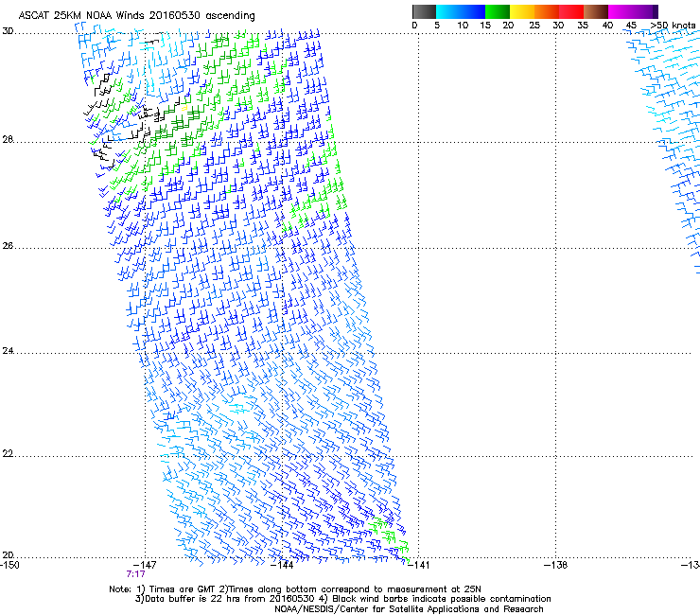The width and height of the screenshot is (700, 615).
Task: Click the gray 0-5 knots legend segment
Action: coord(424,11)
